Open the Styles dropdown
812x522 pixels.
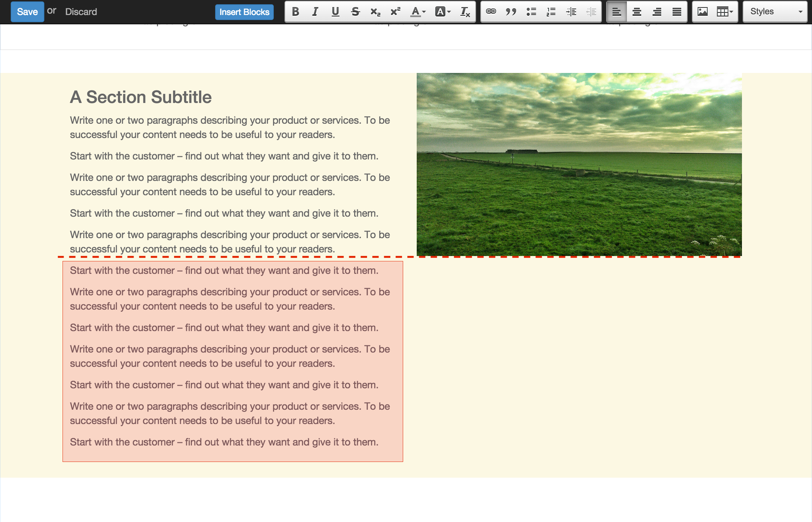pos(775,12)
